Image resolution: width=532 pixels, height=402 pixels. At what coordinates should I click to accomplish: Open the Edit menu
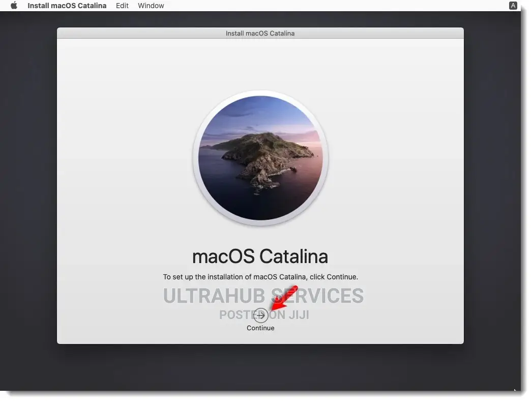point(122,6)
